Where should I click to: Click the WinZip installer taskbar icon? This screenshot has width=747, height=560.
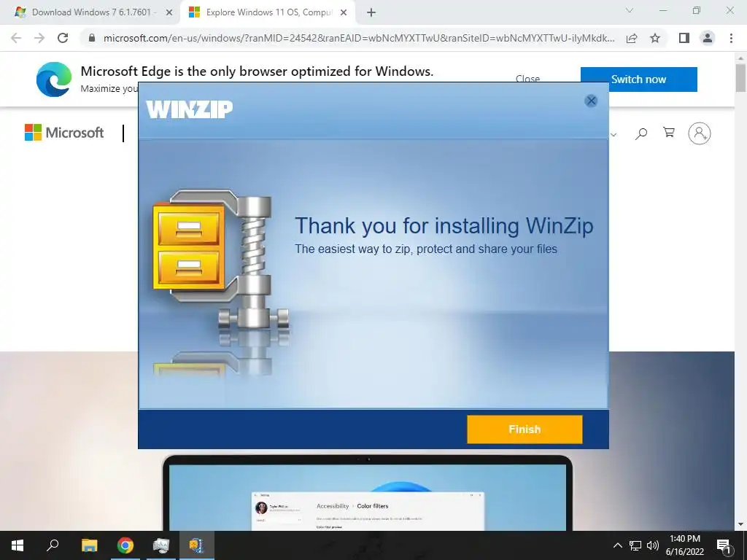tap(197, 545)
